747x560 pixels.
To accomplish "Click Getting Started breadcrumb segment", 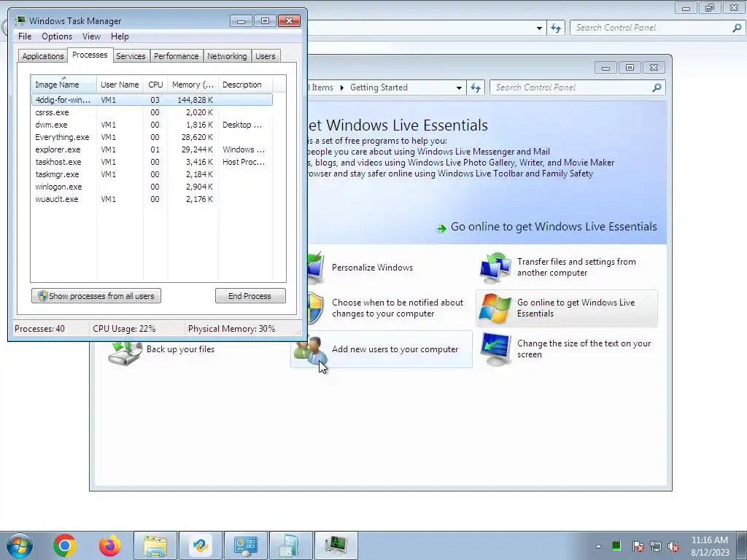I will (x=379, y=87).
